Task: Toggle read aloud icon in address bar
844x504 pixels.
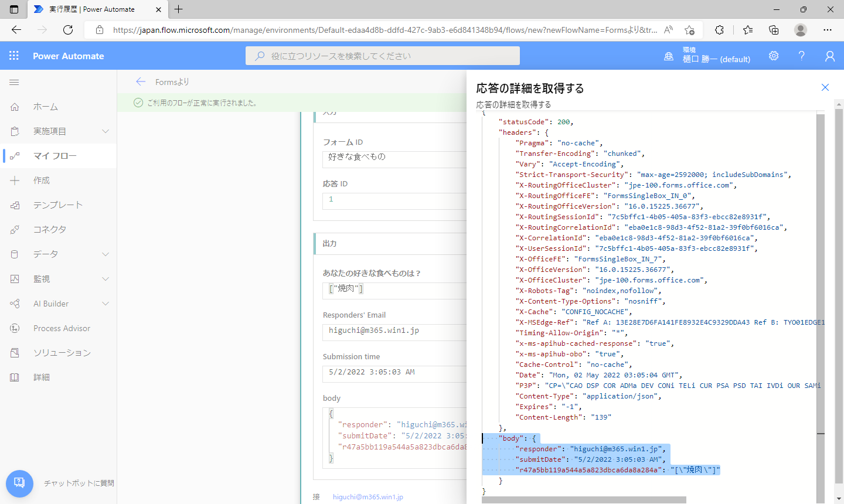Action: click(x=668, y=30)
